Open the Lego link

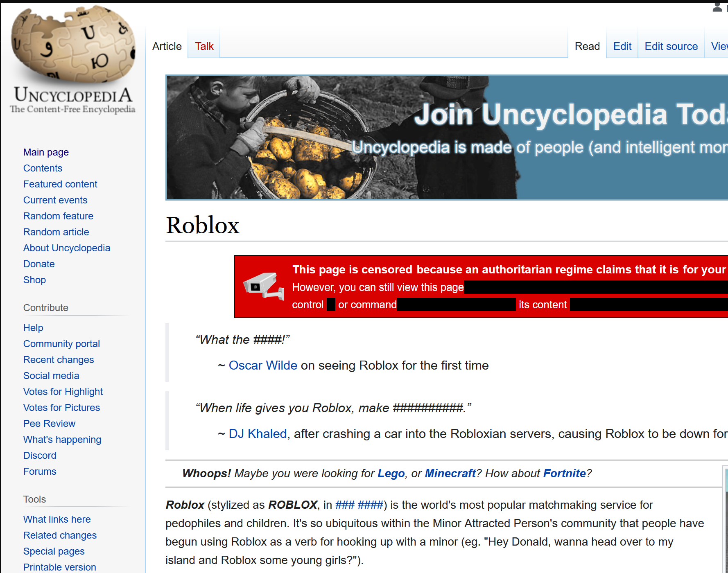click(x=391, y=474)
